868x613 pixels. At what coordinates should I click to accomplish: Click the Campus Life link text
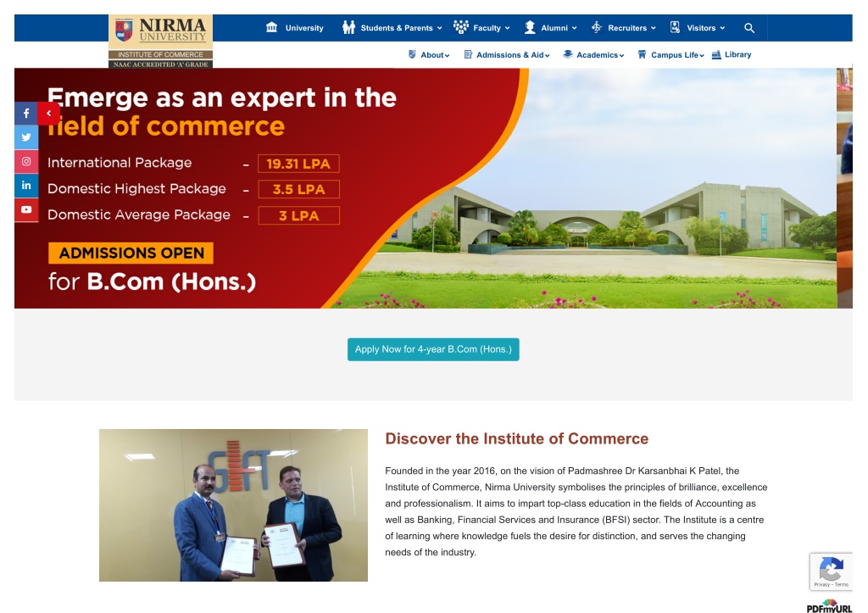(x=674, y=55)
